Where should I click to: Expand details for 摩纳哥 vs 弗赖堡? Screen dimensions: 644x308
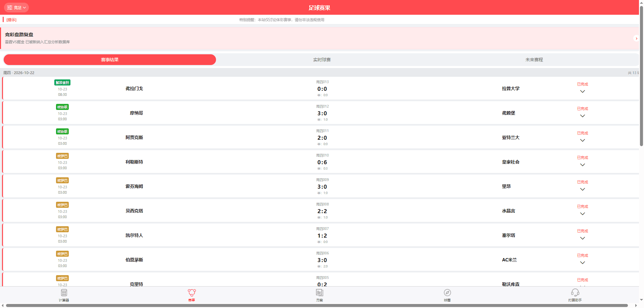(583, 116)
